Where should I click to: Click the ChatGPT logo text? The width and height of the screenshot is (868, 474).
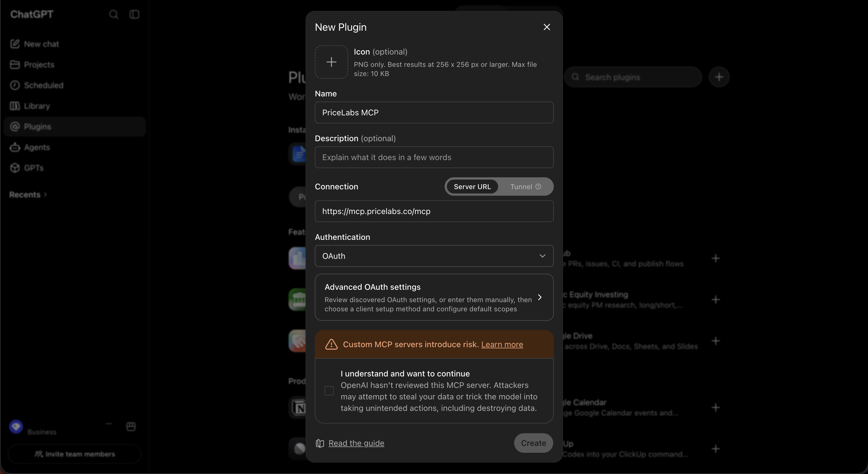pos(32,14)
